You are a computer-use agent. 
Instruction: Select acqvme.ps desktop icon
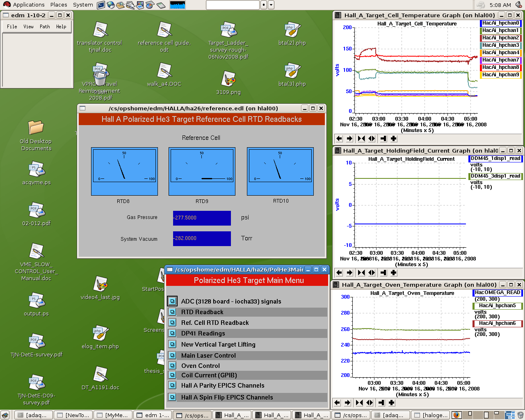(37, 173)
